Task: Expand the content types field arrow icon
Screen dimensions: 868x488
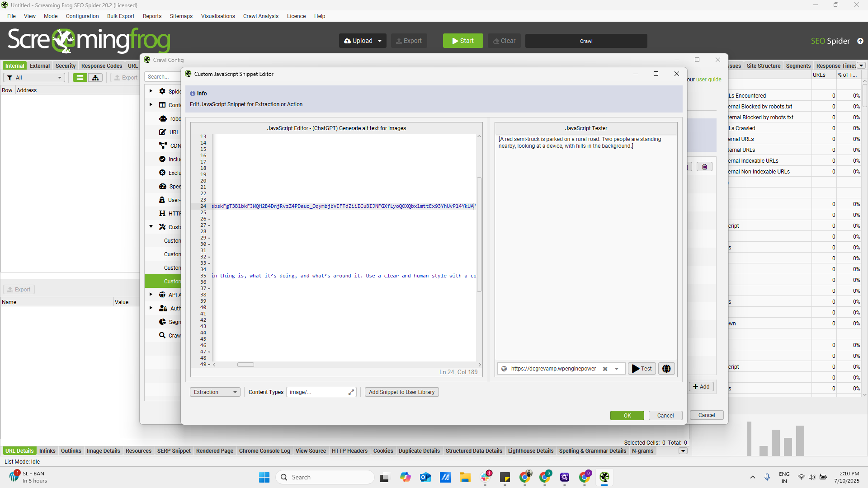Action: point(351,392)
